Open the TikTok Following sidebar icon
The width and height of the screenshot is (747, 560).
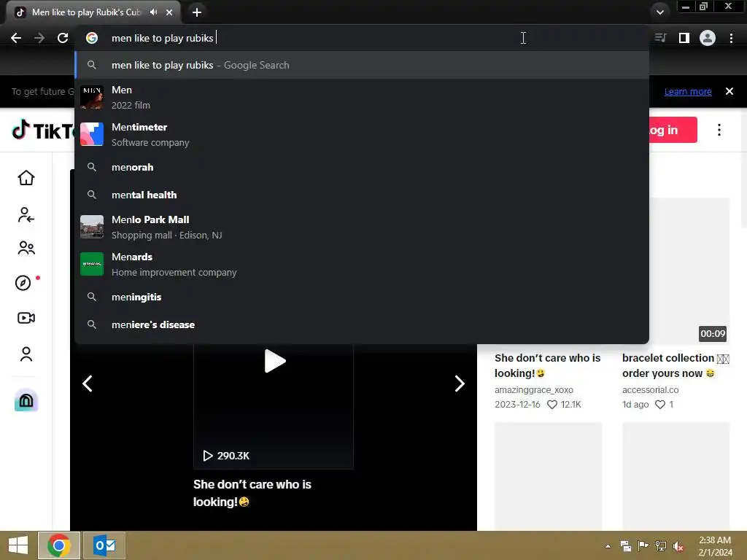[x=26, y=215]
